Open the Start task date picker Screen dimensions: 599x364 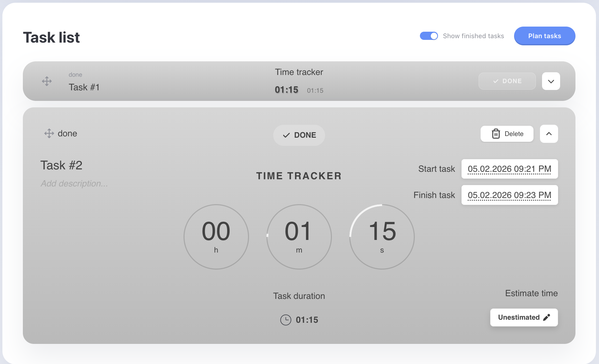point(509,169)
